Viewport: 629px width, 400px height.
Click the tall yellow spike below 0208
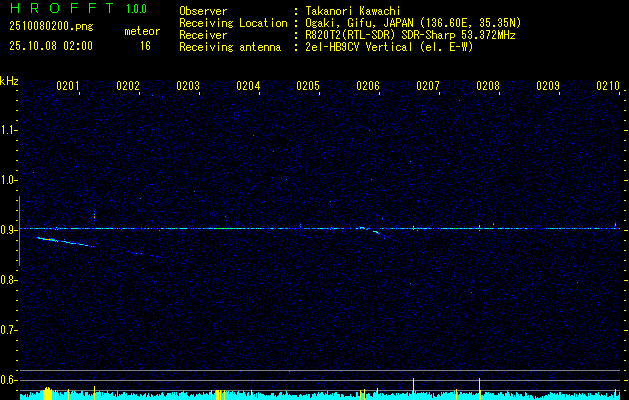tap(479, 389)
